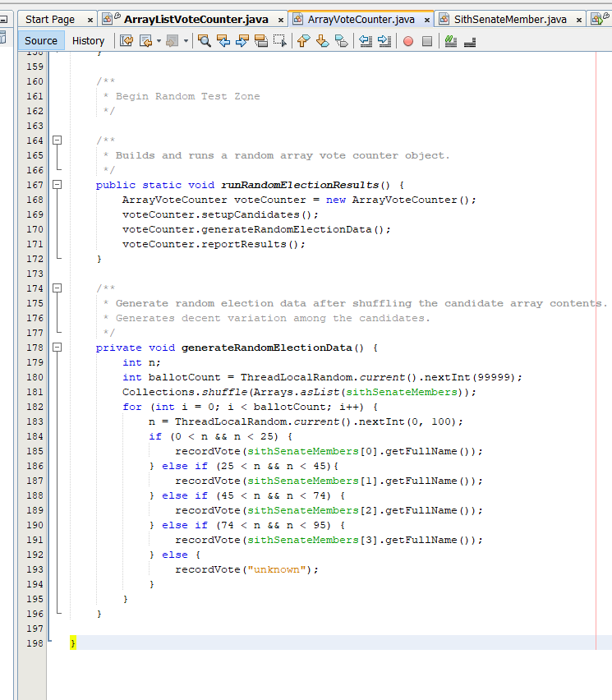The height and width of the screenshot is (700, 612).
Task: Start macro recording red circle
Action: [x=408, y=41]
